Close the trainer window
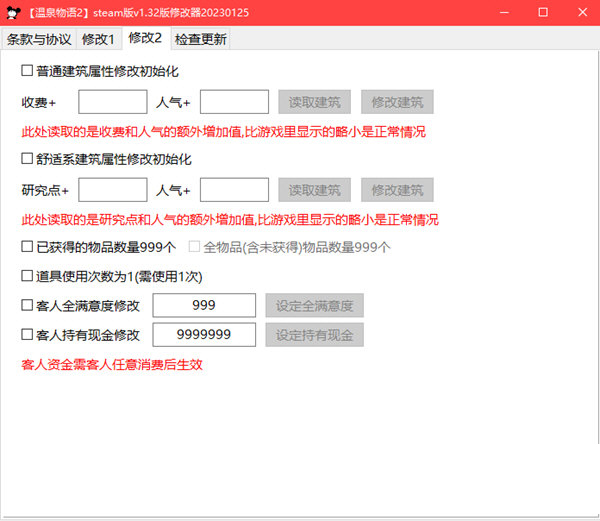Screen dimensions: 600x521 pos(582,13)
